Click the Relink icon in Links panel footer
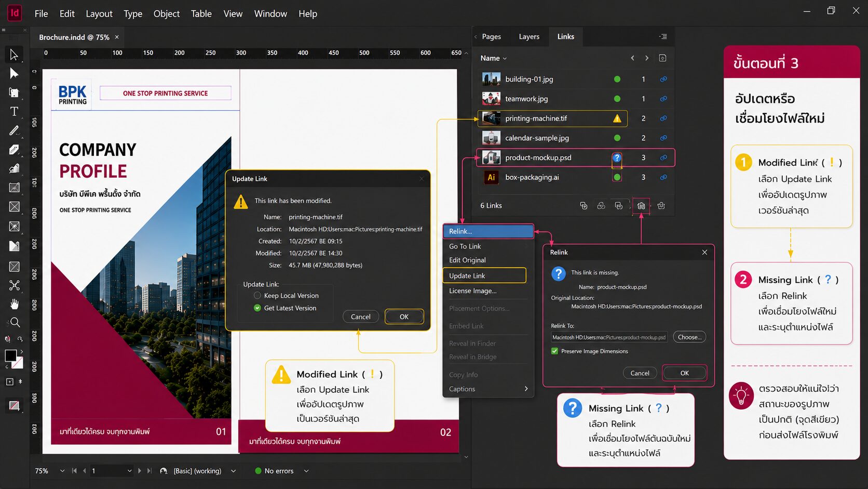The height and width of the screenshot is (489, 868). (x=584, y=206)
